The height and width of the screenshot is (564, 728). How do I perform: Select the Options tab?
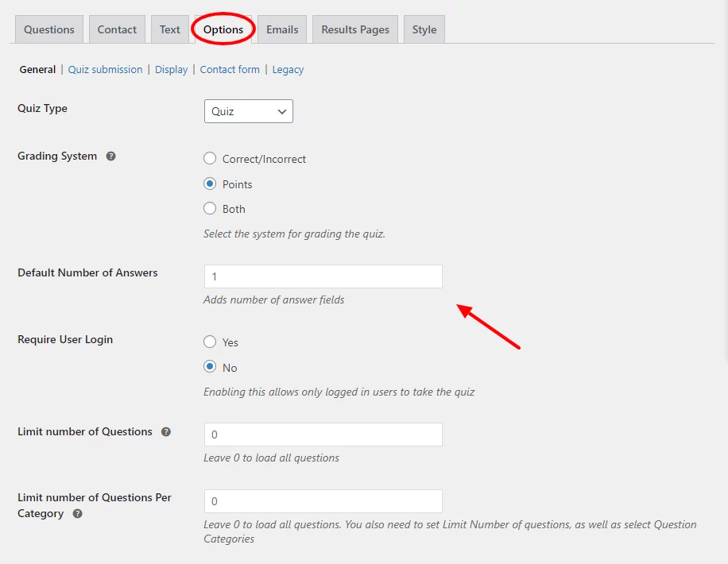[x=223, y=29]
